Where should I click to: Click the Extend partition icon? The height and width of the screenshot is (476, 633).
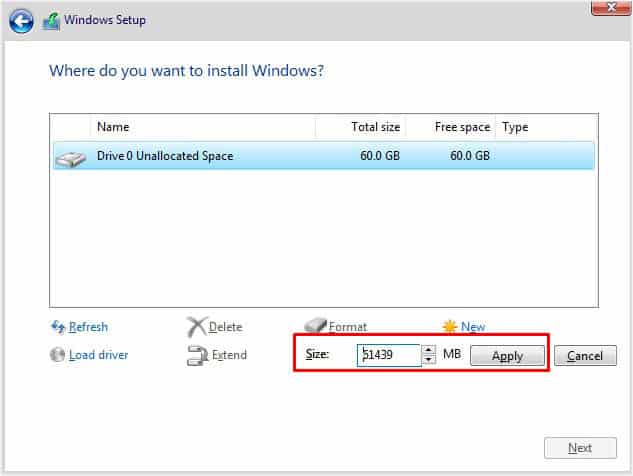click(x=197, y=355)
